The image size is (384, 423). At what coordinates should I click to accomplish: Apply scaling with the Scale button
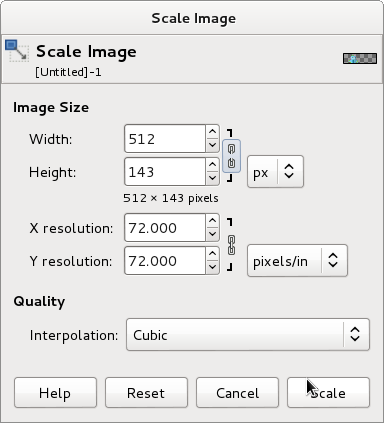coord(328,393)
